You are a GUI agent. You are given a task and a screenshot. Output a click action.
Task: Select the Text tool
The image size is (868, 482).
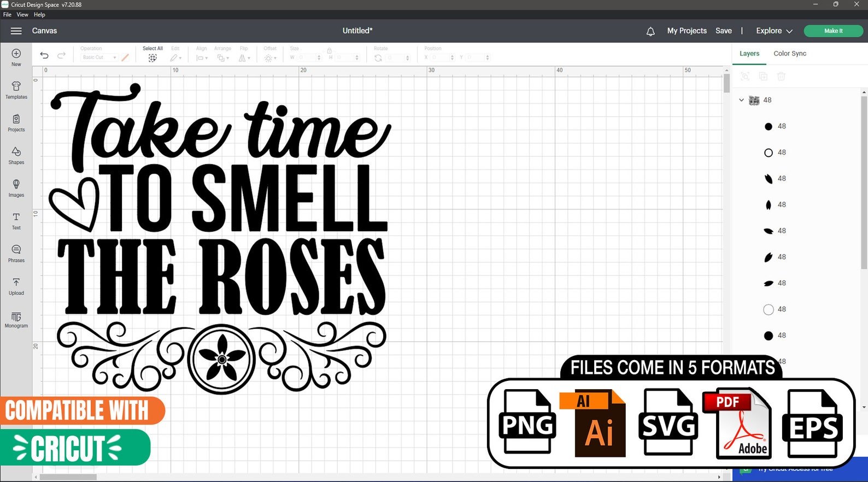[16, 221]
